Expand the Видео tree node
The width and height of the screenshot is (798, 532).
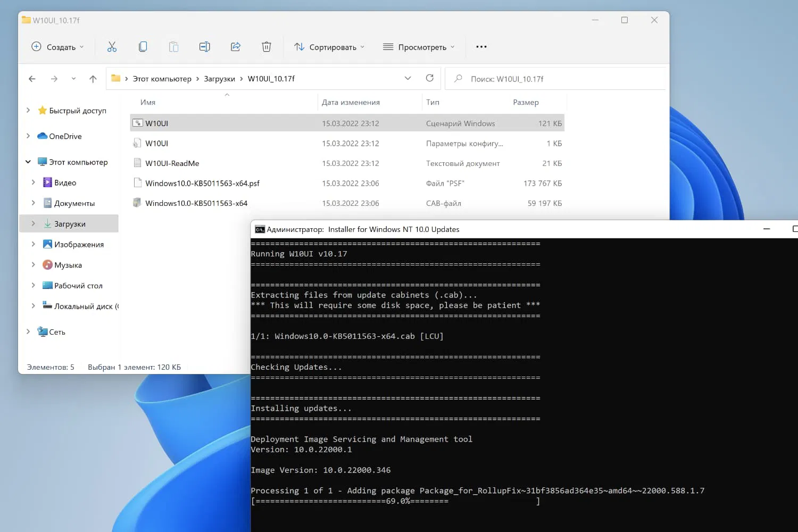(x=34, y=182)
